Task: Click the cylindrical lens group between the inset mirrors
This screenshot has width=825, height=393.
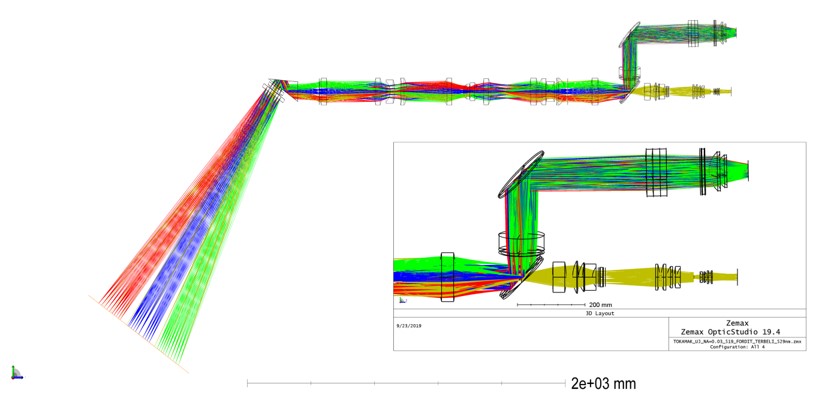Action: (521, 245)
